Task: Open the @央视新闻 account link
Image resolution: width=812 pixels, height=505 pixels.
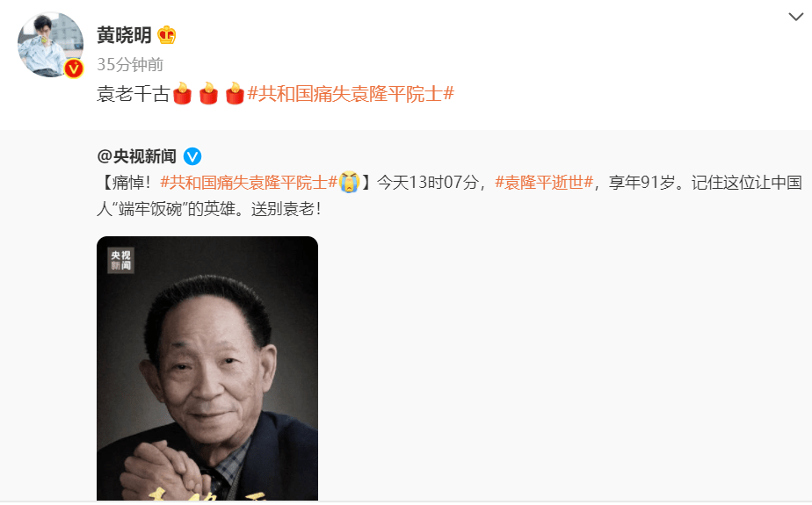Action: tap(137, 156)
